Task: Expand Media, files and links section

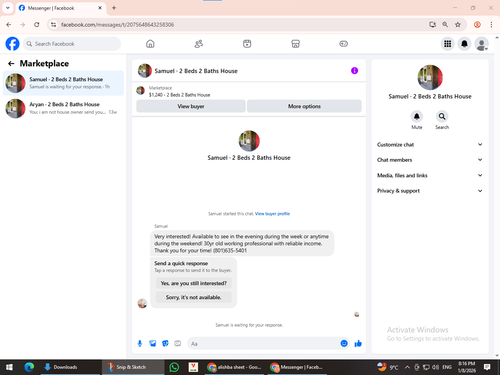Action: [430, 175]
